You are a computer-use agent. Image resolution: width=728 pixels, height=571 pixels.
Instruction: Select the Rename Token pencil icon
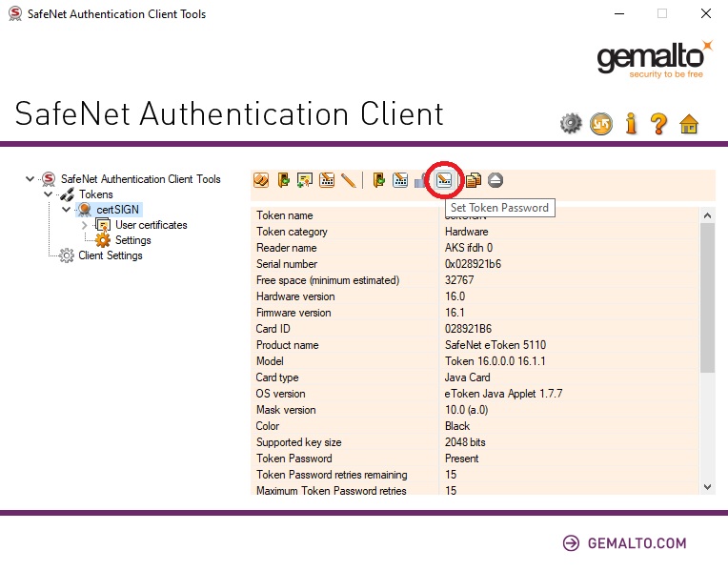[x=349, y=179]
